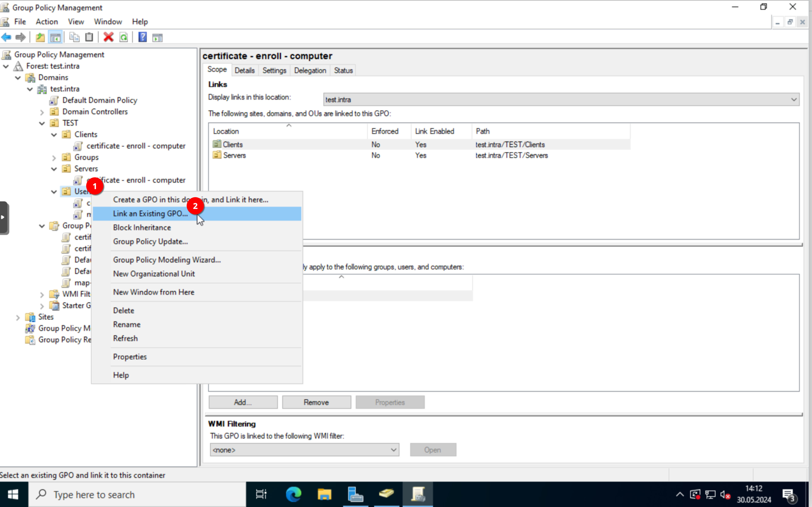
Task: Sort links by Enforced column header
Action: 389,131
